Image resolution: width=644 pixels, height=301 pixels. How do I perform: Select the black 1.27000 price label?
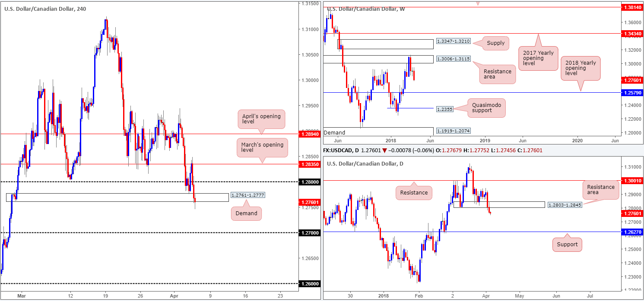tap(310, 233)
